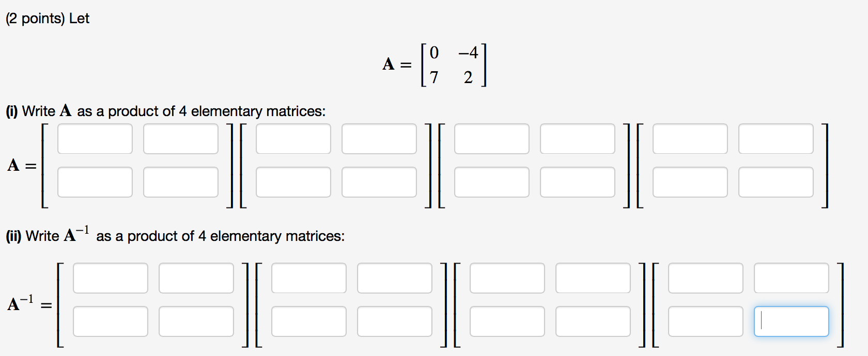Click bottom-right entry of fourth matrix in (i)
The height and width of the screenshot is (356, 868).
776,182
